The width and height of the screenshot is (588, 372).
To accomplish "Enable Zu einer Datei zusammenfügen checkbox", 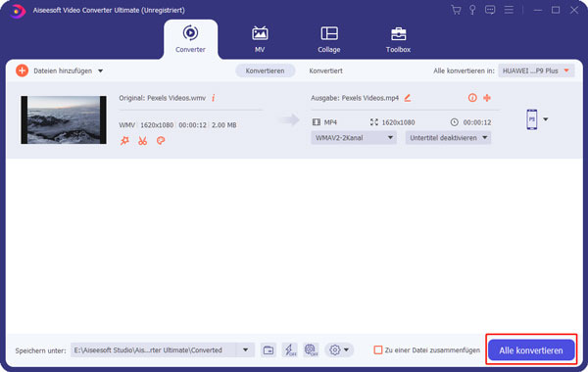I will tap(378, 350).
